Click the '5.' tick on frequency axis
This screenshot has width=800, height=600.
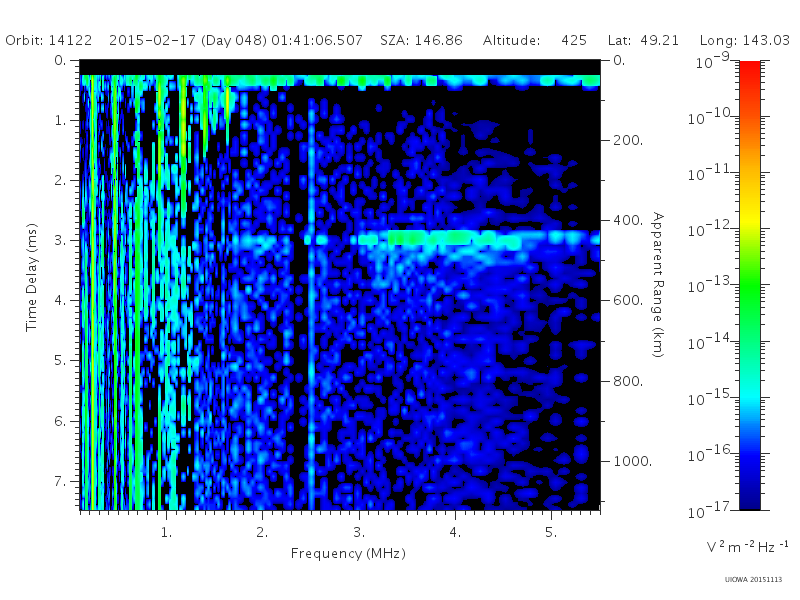pyautogui.click(x=551, y=532)
